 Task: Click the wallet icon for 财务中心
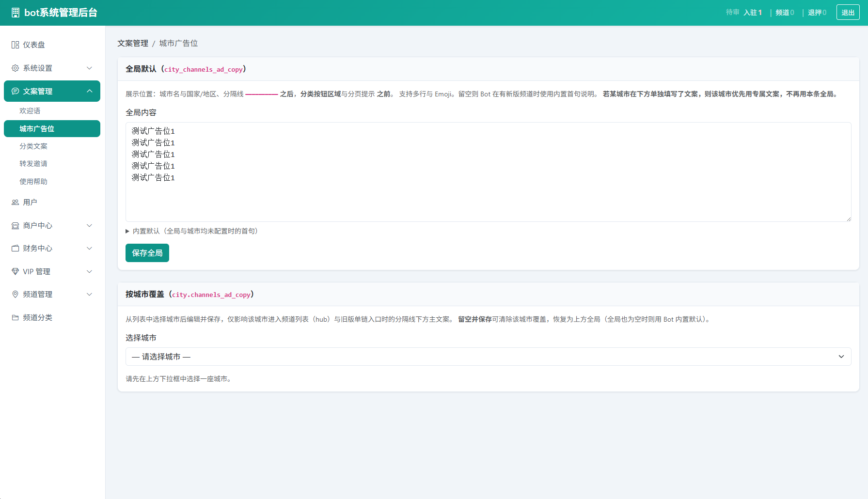[15, 249]
